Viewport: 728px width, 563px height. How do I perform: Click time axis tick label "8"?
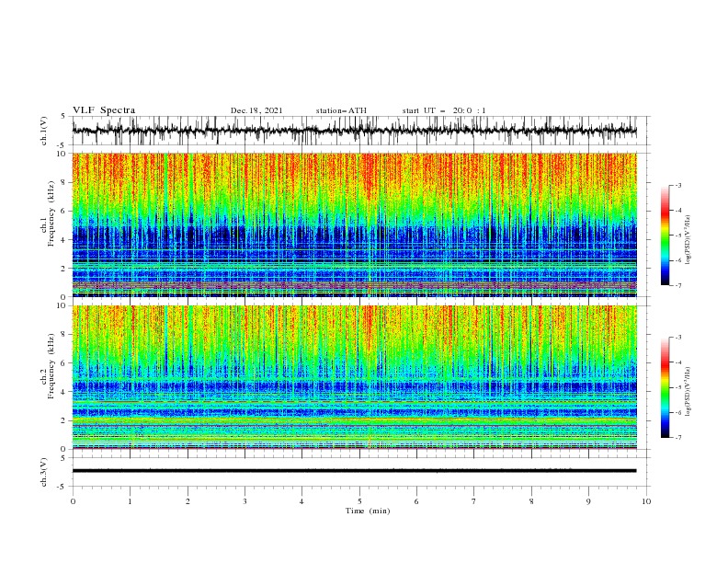tap(531, 501)
